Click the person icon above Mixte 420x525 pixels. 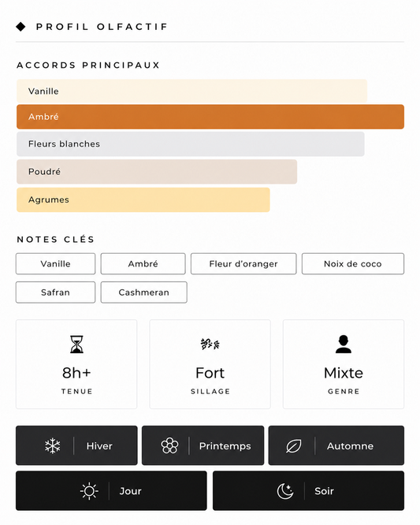(344, 344)
